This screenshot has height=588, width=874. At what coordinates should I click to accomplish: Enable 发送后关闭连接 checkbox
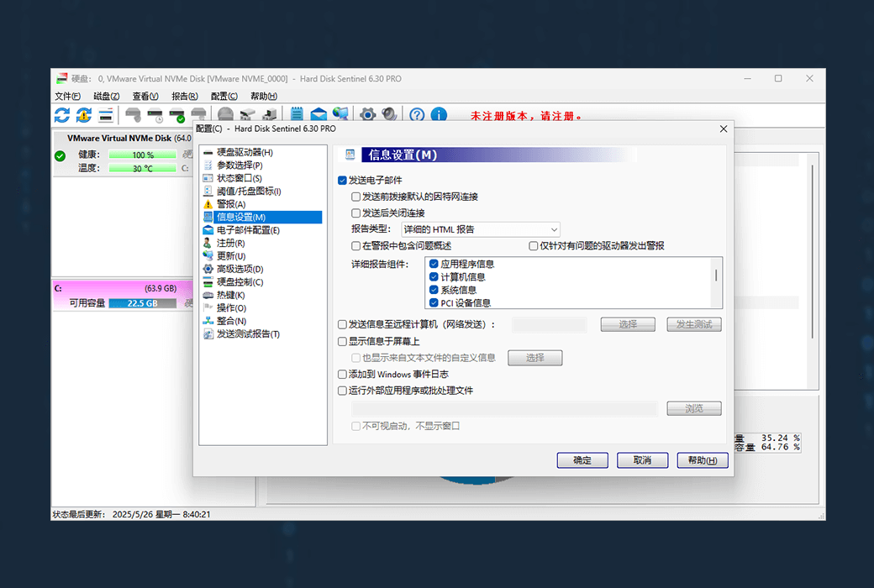pyautogui.click(x=355, y=213)
